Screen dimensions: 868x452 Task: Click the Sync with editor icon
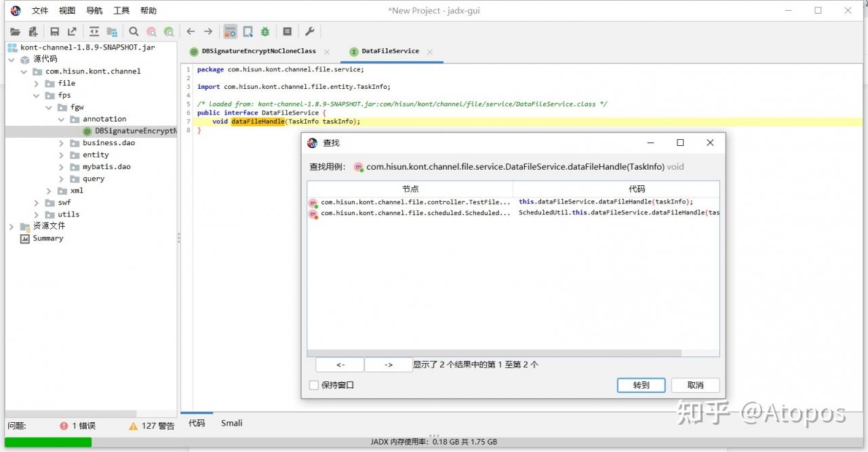pos(94,31)
